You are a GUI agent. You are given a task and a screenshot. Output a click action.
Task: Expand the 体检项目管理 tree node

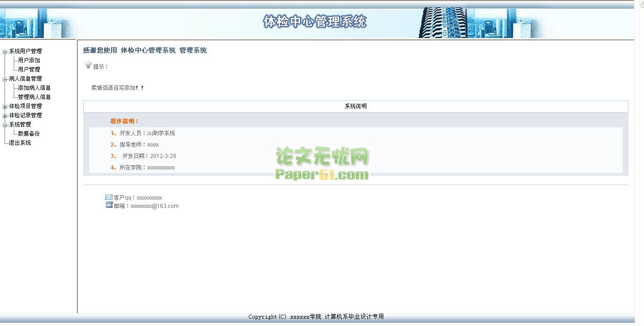click(x=5, y=107)
